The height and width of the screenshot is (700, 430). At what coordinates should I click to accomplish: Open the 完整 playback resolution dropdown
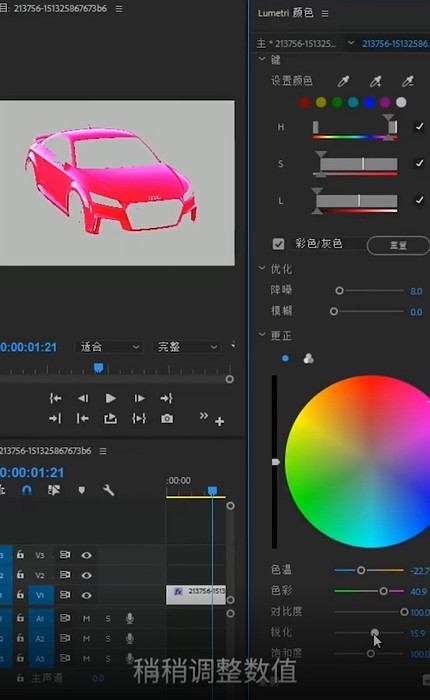click(x=186, y=347)
